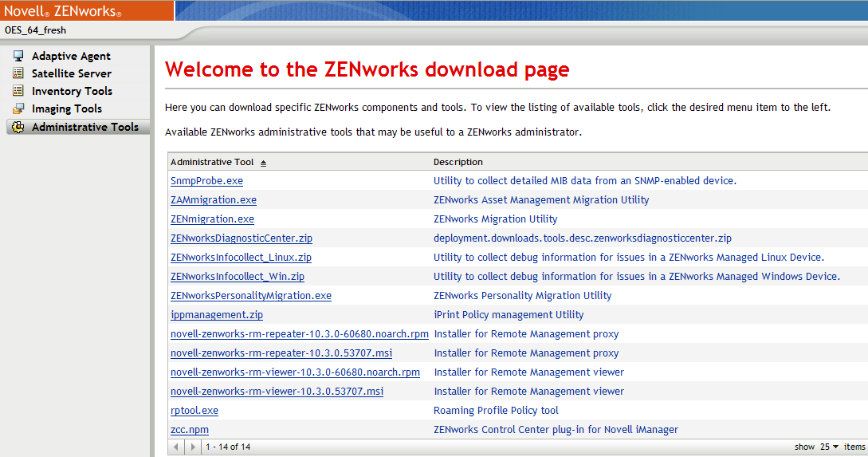The height and width of the screenshot is (457, 868).
Task: Click the Description column header
Action: (x=458, y=162)
